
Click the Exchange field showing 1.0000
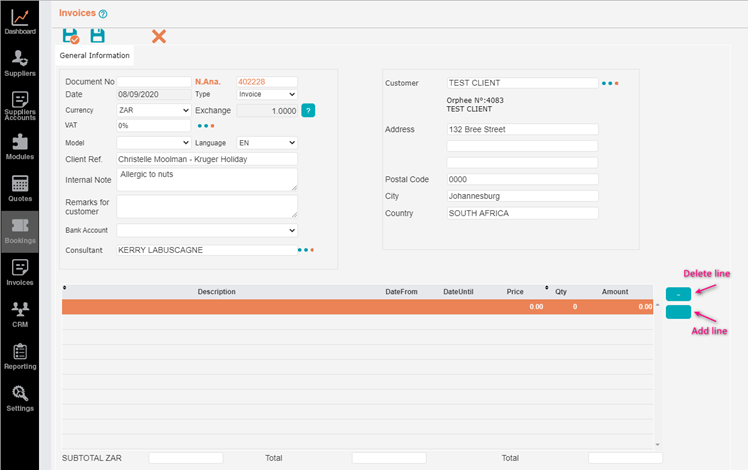tap(267, 111)
